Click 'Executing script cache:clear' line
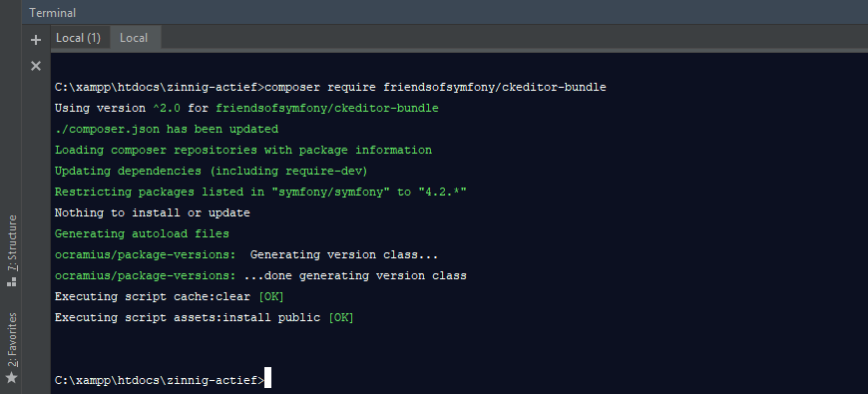 point(170,296)
